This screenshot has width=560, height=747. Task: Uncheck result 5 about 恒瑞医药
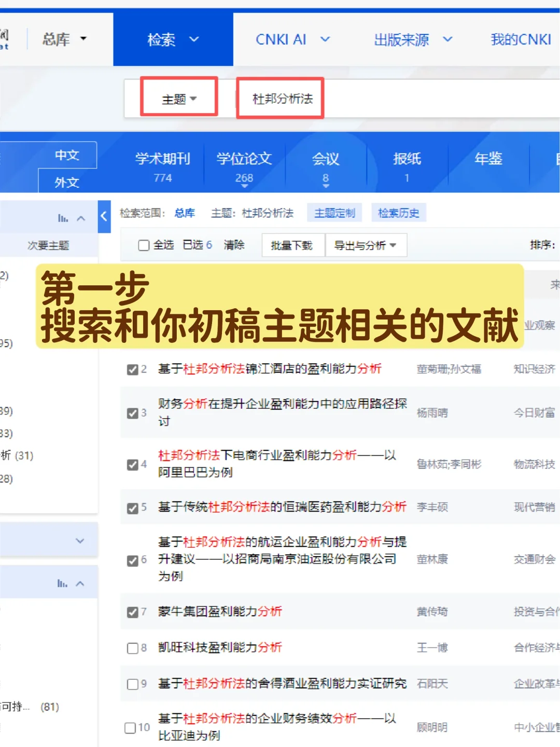tap(133, 507)
